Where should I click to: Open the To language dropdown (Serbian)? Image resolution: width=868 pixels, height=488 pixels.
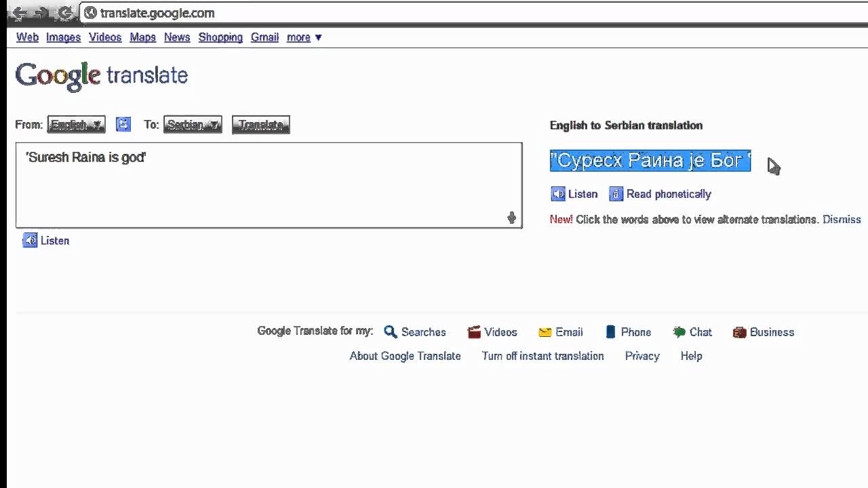pos(193,125)
